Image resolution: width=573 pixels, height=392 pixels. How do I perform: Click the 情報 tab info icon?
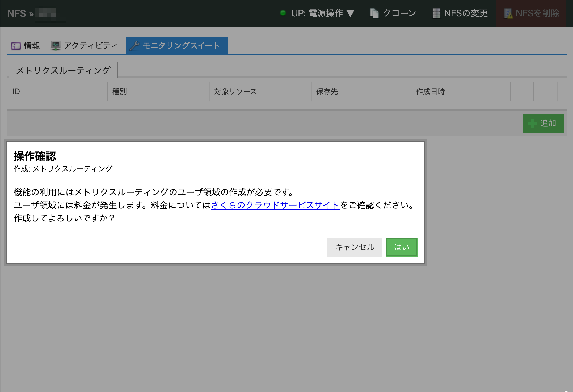[16, 46]
